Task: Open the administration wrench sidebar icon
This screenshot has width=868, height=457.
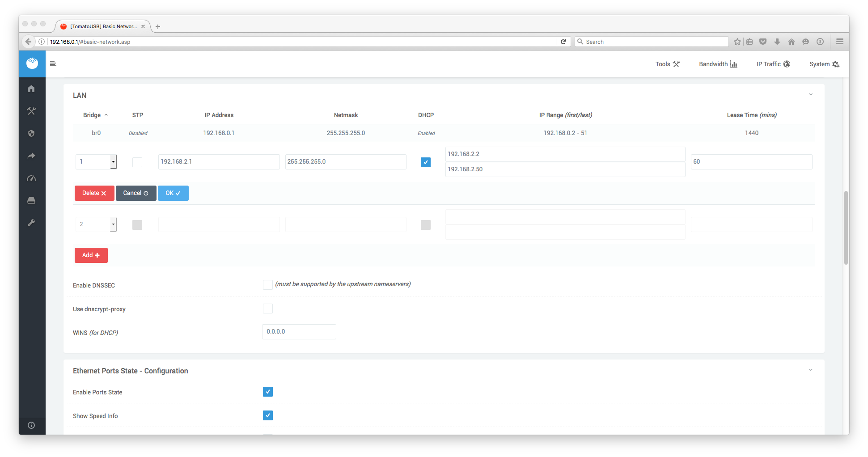Action: 31,223
